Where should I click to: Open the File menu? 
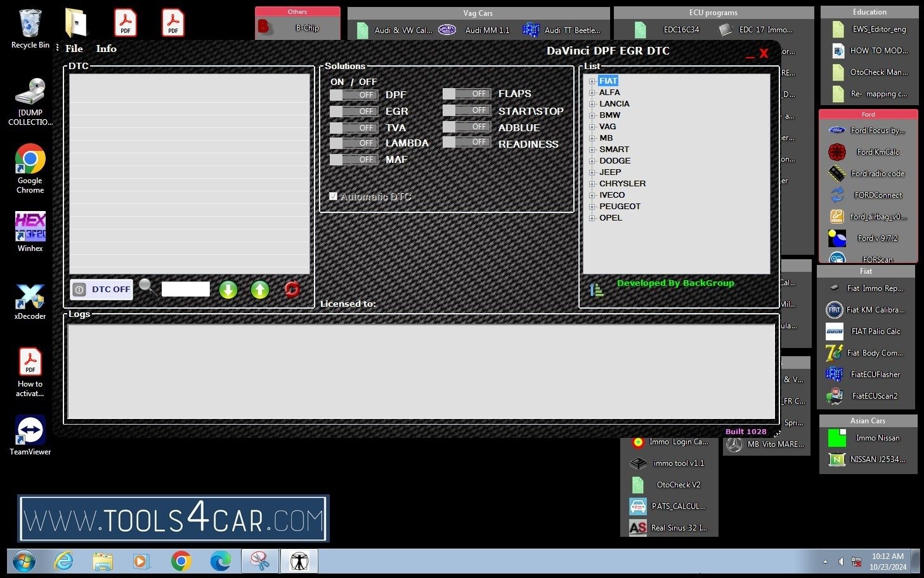pos(74,49)
